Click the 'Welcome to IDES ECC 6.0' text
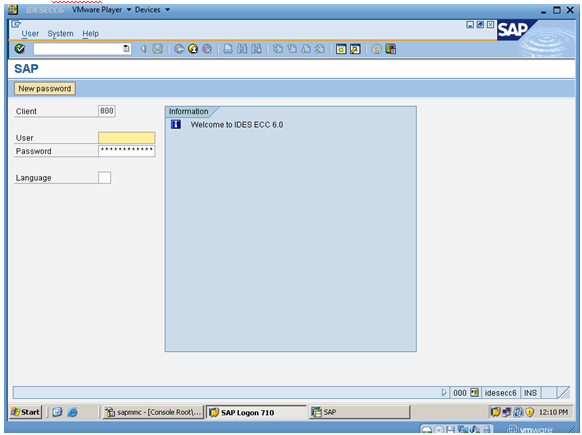 coord(237,125)
